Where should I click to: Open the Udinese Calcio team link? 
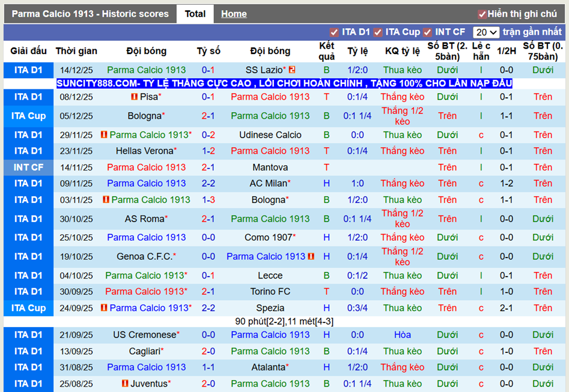tap(270, 135)
